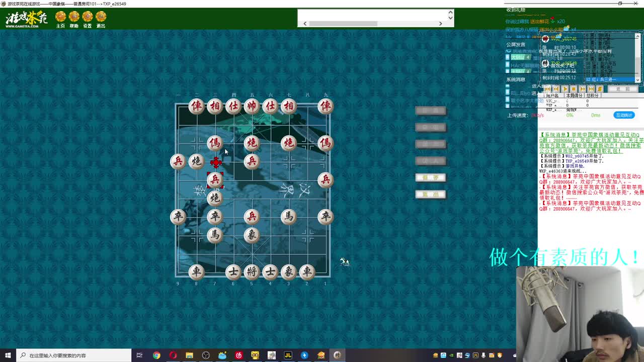Select the black 車 on the bottom-right
This screenshot has height=362, width=644.
(307, 272)
